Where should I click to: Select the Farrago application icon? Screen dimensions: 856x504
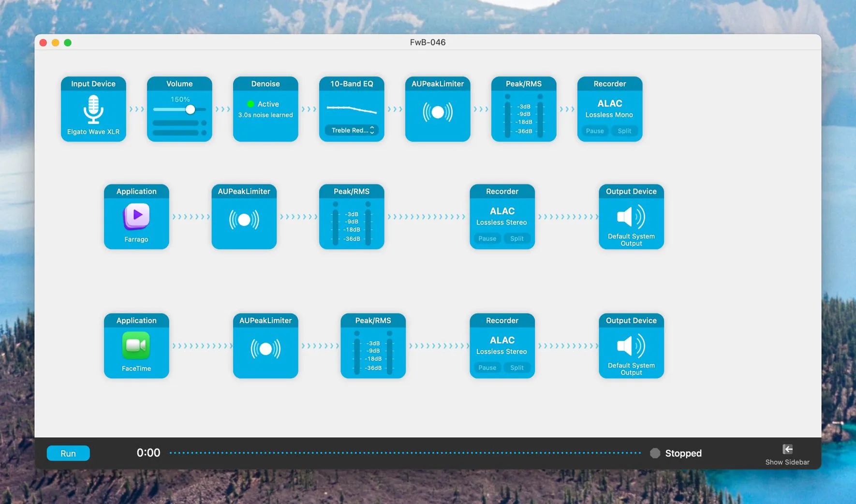click(136, 216)
